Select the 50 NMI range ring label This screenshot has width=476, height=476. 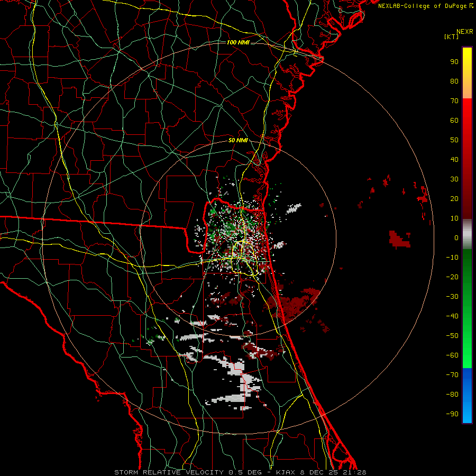point(238,140)
